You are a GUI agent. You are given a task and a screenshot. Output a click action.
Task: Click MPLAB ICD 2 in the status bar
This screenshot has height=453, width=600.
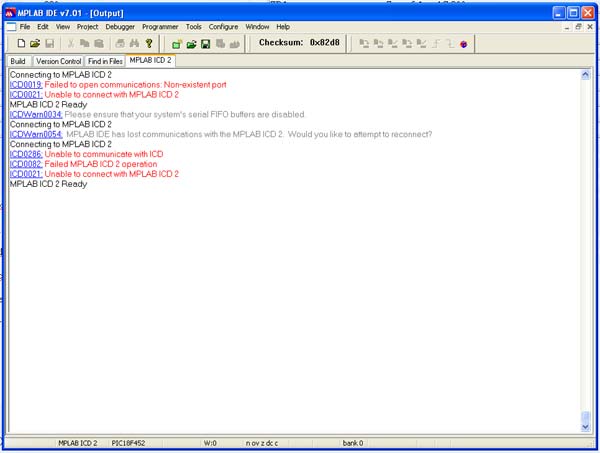(x=78, y=443)
